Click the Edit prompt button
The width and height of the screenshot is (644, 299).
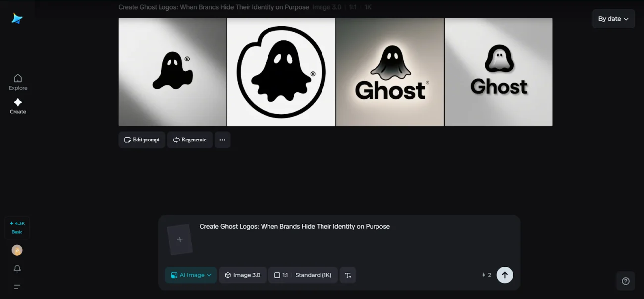tap(142, 140)
